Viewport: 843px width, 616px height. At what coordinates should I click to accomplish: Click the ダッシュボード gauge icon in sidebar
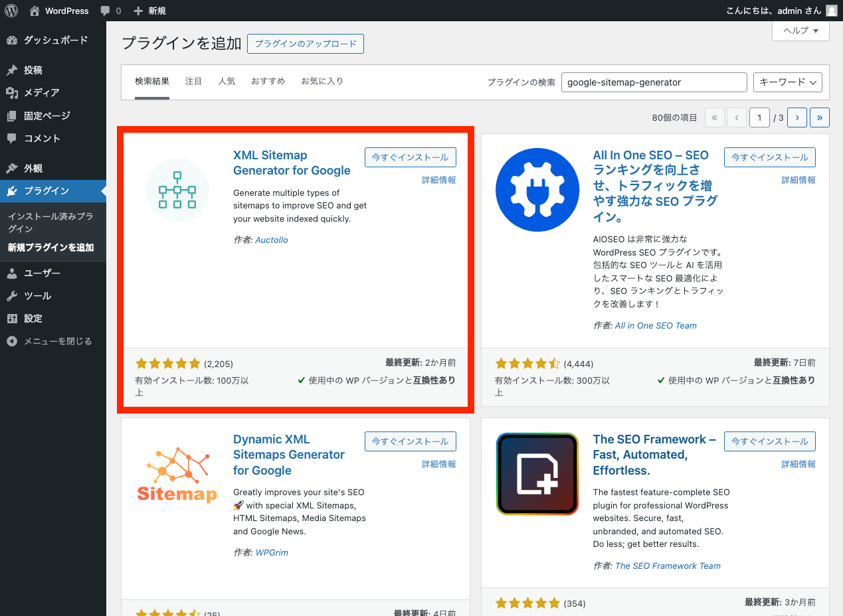click(12, 40)
